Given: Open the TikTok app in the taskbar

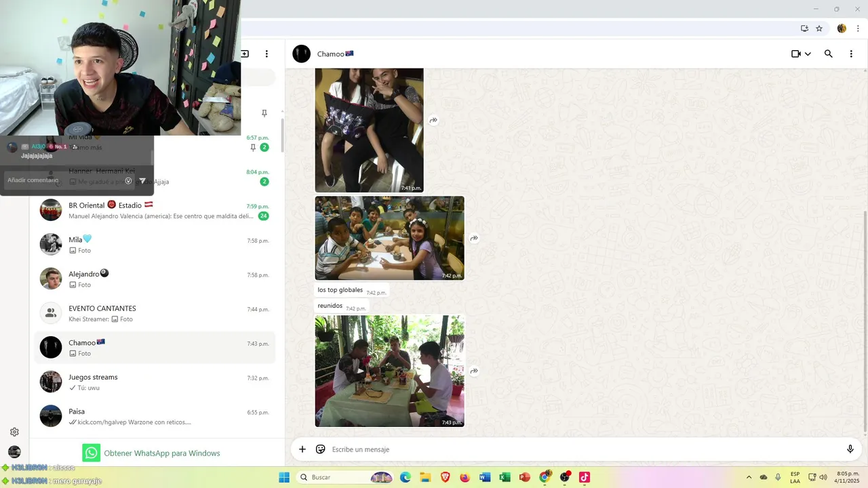Looking at the screenshot, I should [584, 477].
